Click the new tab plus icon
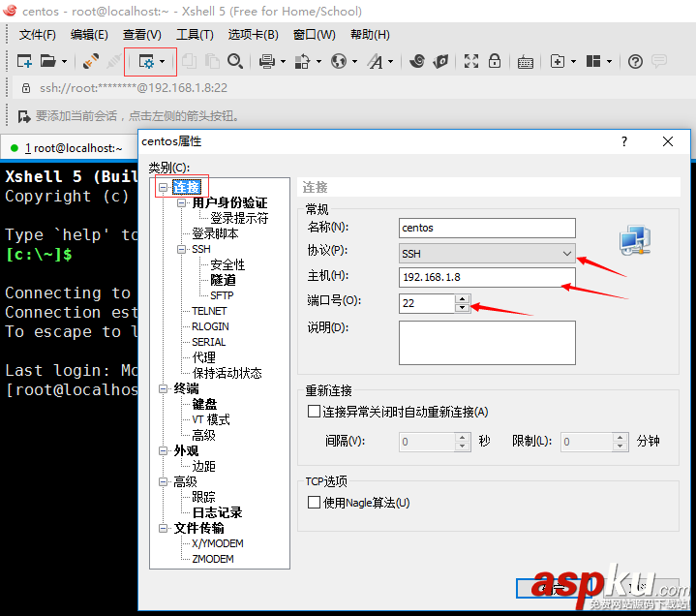696x616 pixels. click(558, 61)
